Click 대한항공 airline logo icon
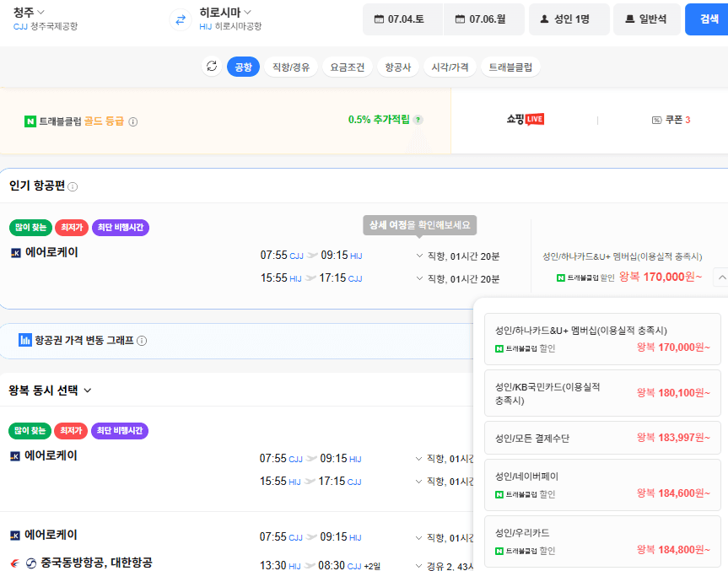728x571 pixels. pyautogui.click(x=31, y=563)
